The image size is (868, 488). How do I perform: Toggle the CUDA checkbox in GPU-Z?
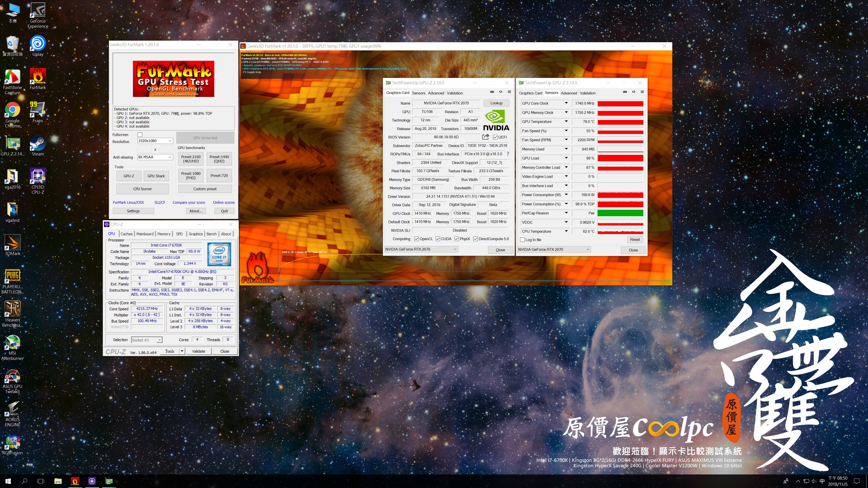point(438,239)
